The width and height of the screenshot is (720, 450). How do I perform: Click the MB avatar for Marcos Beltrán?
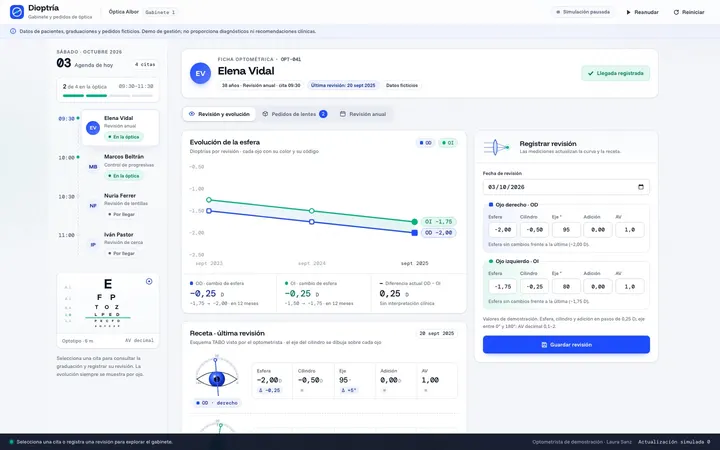(93, 167)
